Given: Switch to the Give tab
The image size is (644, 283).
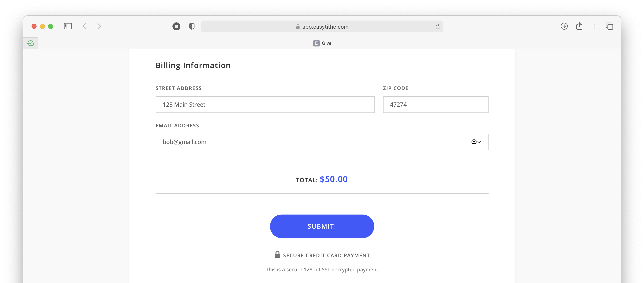Looking at the screenshot, I should (322, 43).
